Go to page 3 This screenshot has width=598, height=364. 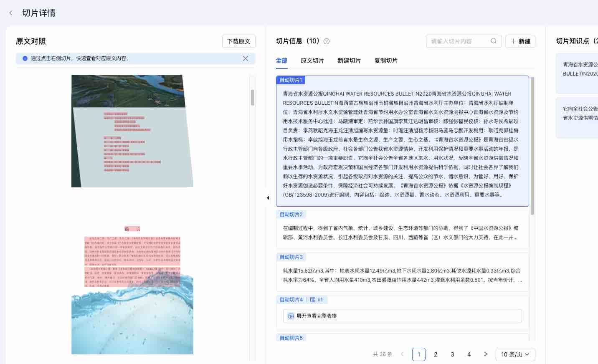pyautogui.click(x=452, y=354)
